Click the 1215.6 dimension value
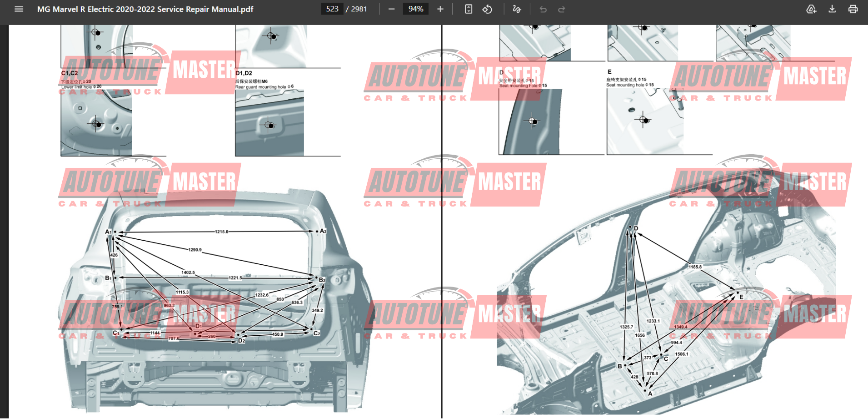 point(222,232)
